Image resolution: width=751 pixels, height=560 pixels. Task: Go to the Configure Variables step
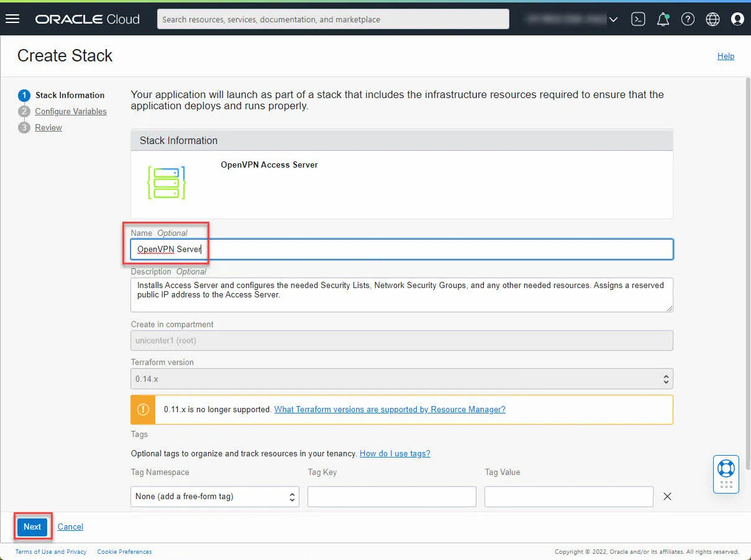pyautogui.click(x=71, y=111)
